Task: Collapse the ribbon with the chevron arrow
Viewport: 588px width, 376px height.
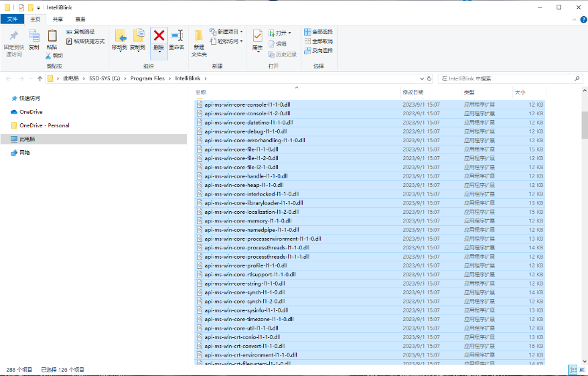Action: click(574, 19)
